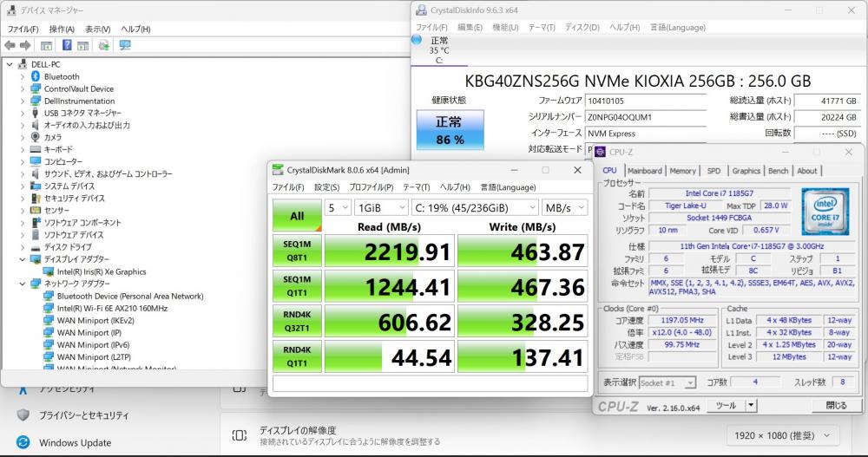This screenshot has width=868, height=457.
Task: Collapse the DELL-PC root node
Action: pyautogui.click(x=10, y=64)
